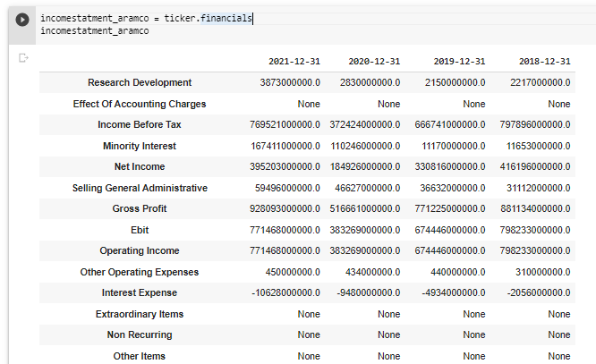Click Other Operating Expenses value 310000000.0
This screenshot has width=596, height=364.
point(543,272)
